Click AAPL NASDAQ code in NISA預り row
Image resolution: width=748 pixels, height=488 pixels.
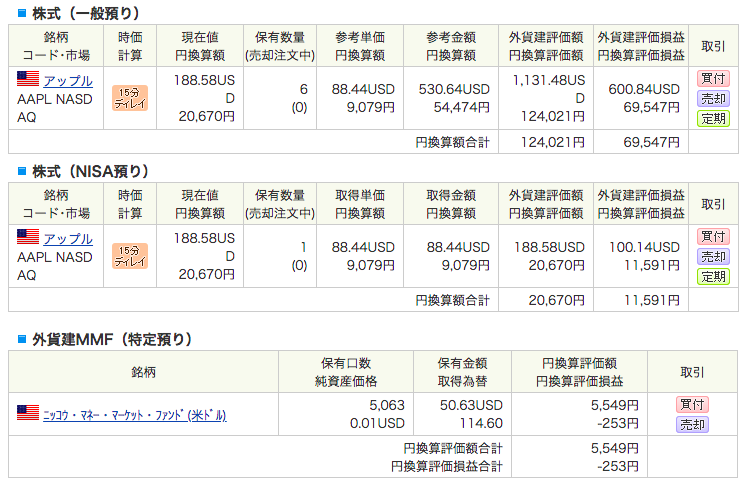click(55, 266)
